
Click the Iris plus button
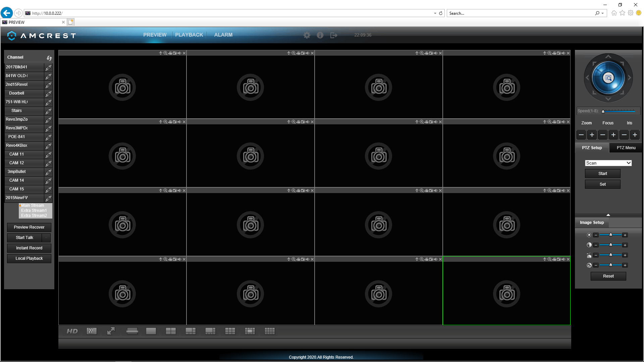(635, 135)
